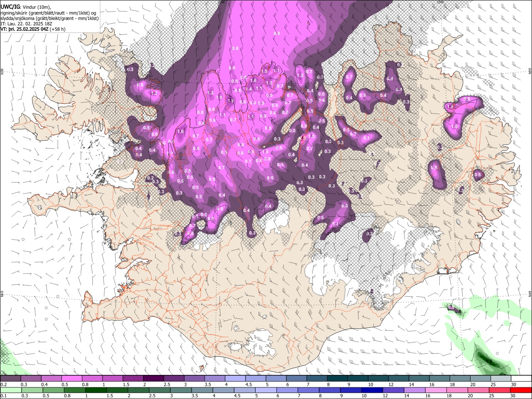532x399 pixels.
Task: Select the lower-row violet swatch starting at 14
Action: (414, 390)
